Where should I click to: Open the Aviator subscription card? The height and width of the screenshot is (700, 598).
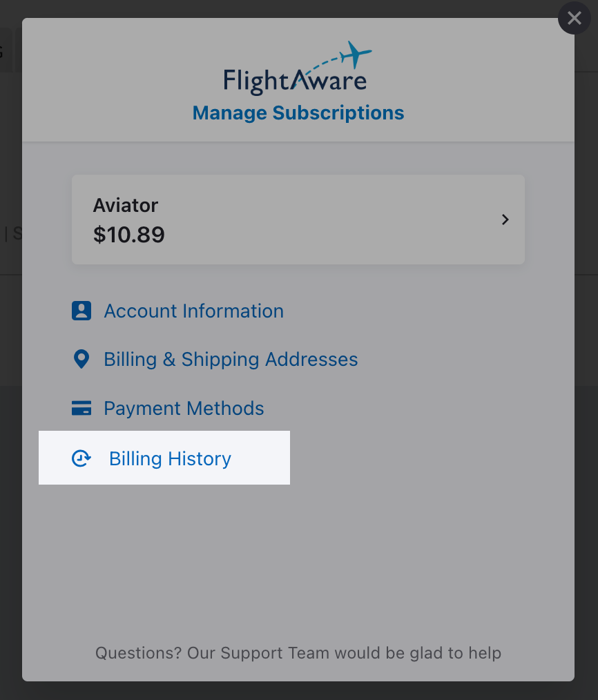tap(298, 220)
